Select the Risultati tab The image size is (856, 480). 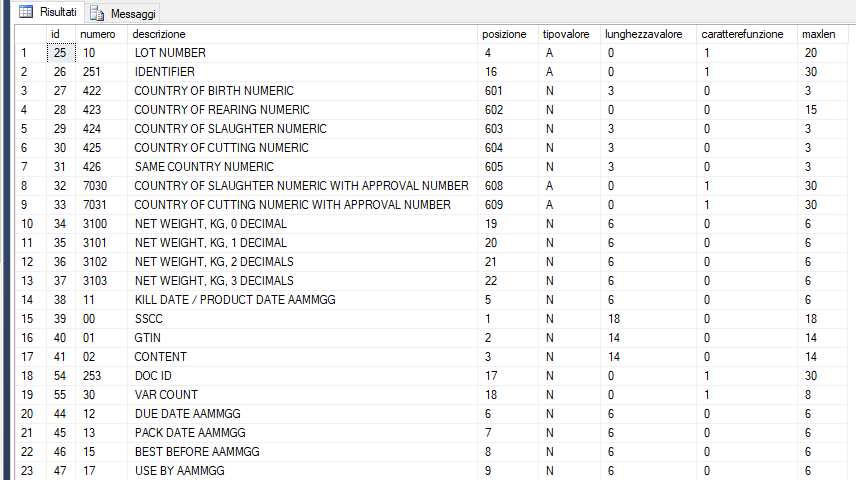point(59,12)
